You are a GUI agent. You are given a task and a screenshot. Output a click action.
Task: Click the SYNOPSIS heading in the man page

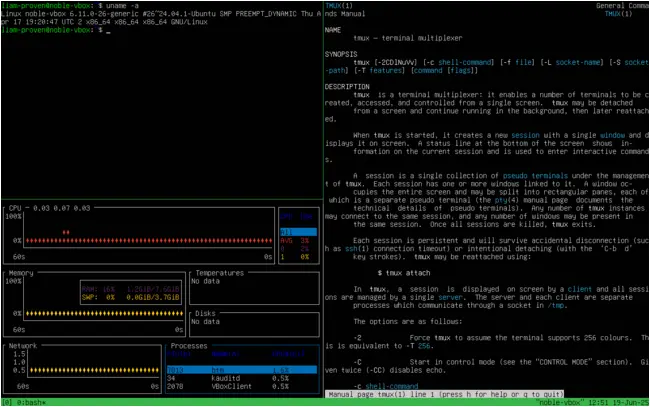[x=341, y=54]
